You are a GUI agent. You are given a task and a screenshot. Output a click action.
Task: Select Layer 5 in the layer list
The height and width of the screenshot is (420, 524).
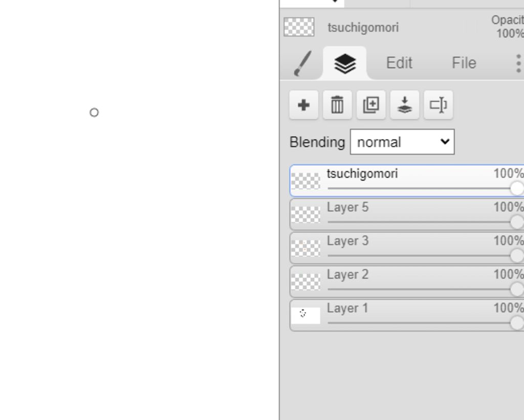coord(407,214)
